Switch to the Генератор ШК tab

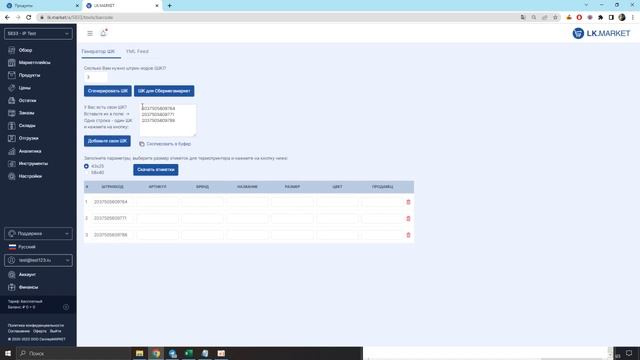coord(98,51)
